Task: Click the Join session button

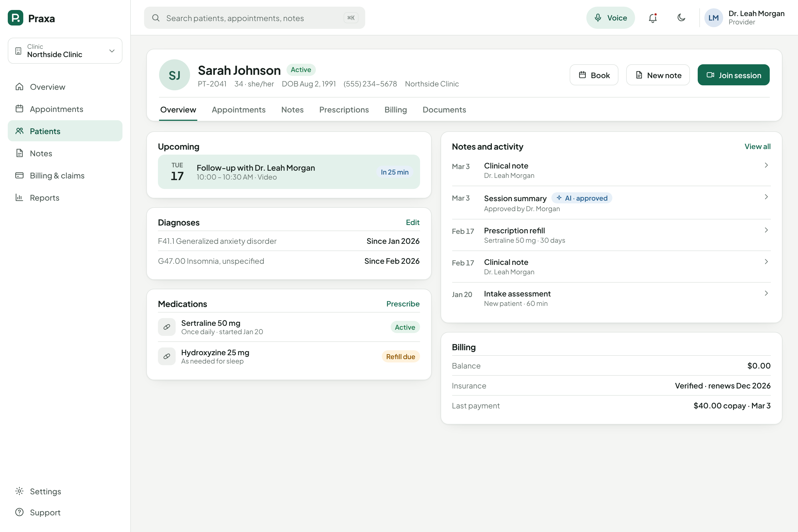Action: [x=733, y=75]
